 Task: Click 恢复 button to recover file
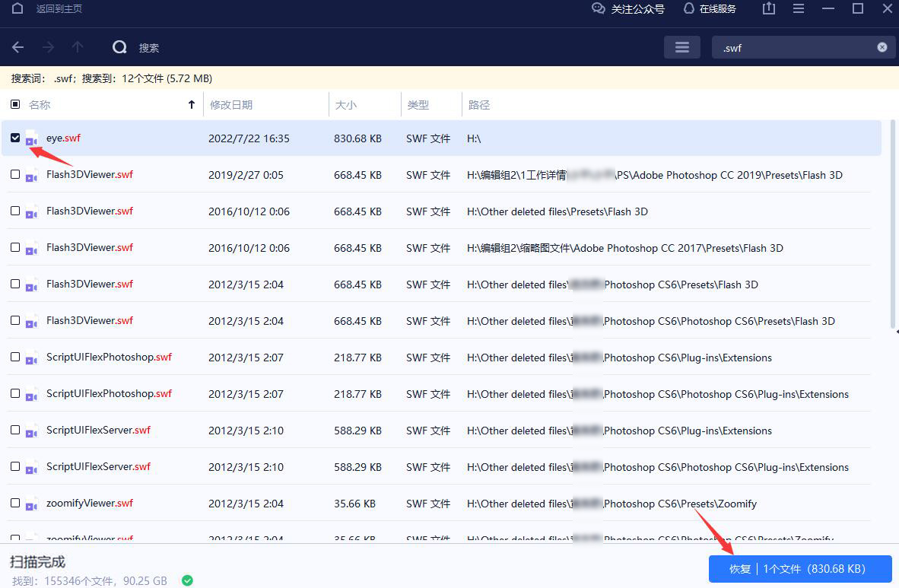(x=799, y=569)
